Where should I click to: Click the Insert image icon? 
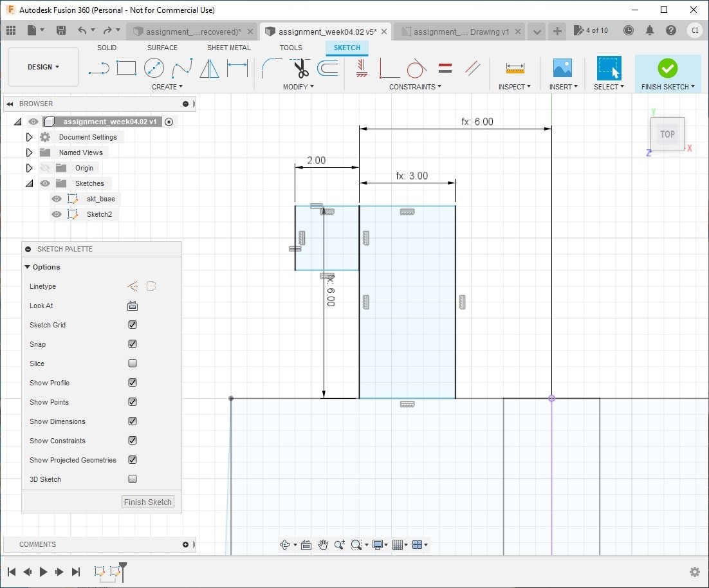pos(562,68)
